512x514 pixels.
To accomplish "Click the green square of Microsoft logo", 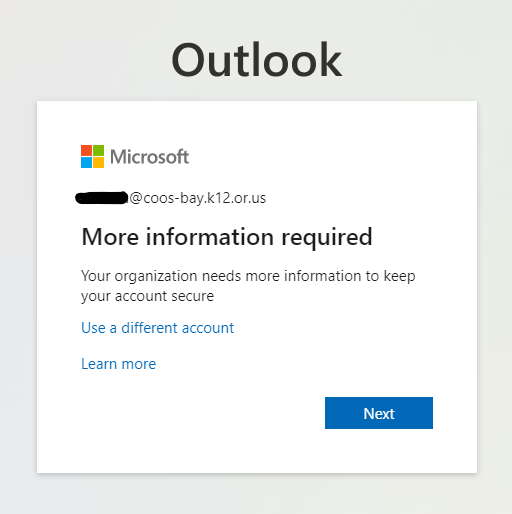I will pos(98,150).
